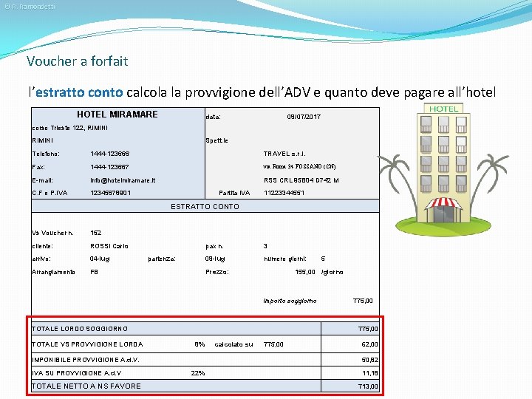The width and height of the screenshot is (532, 399).
Task: Click the pax number value 3
Action: [x=265, y=246]
